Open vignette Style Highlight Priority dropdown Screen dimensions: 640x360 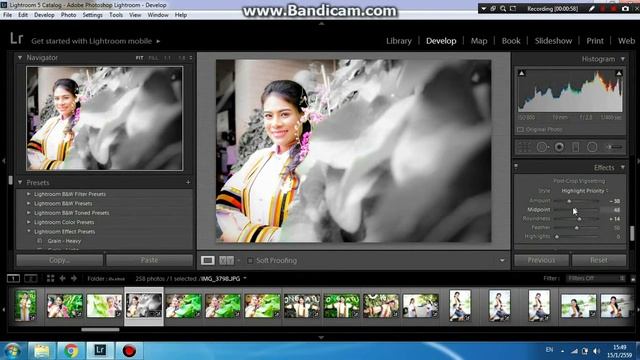(584, 191)
